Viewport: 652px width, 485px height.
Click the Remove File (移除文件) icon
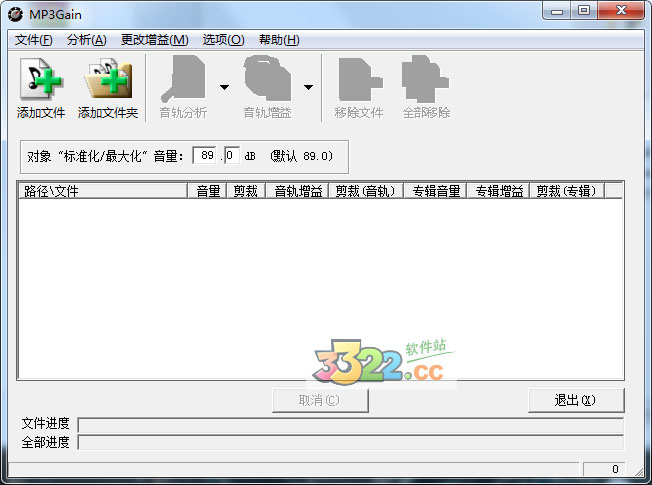[360, 79]
